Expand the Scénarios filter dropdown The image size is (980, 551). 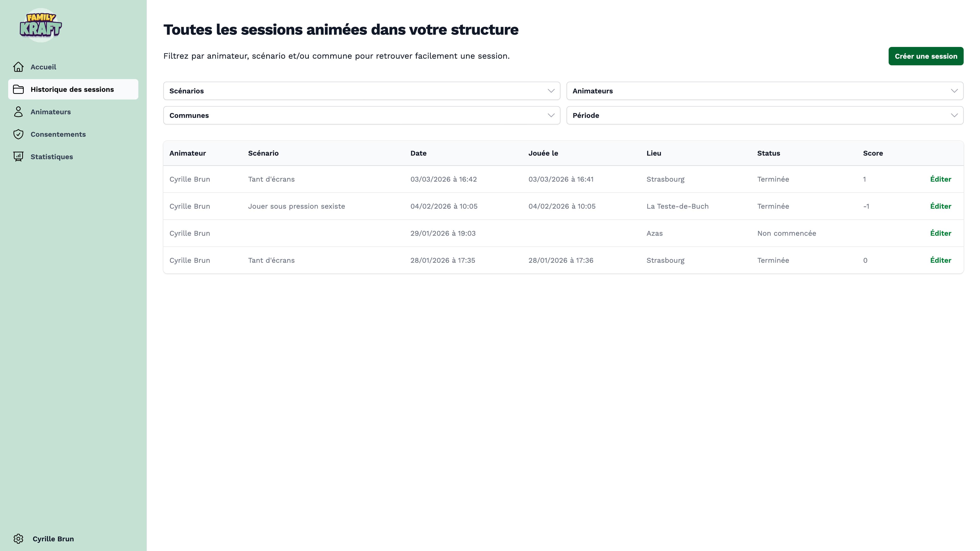click(361, 91)
